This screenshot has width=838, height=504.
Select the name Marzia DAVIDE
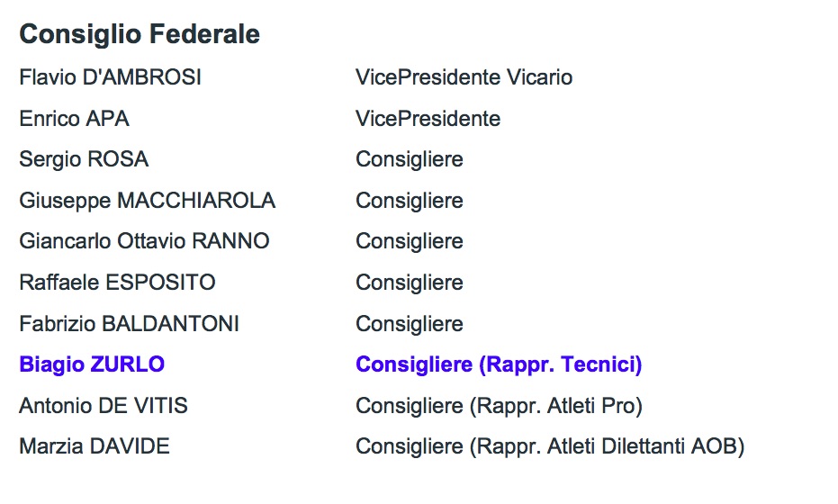[95, 446]
